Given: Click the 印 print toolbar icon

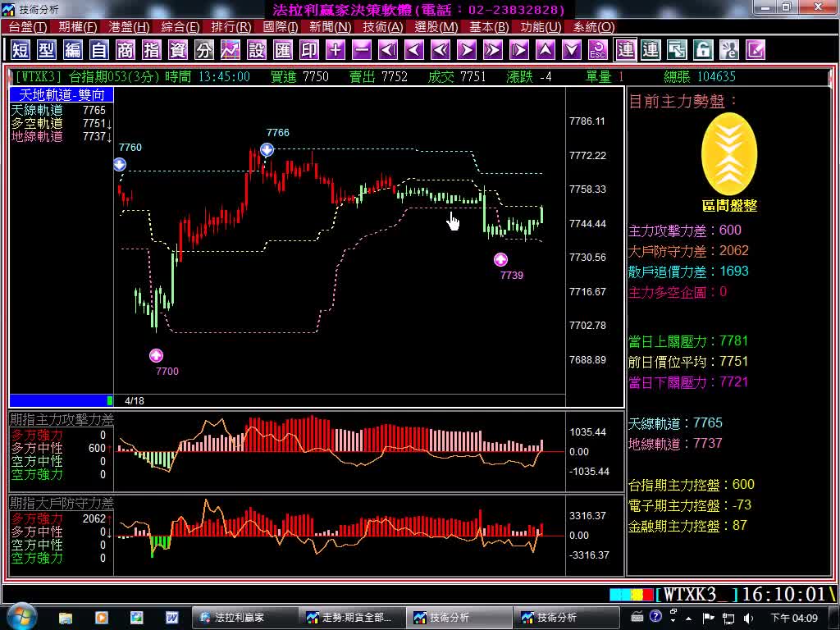Looking at the screenshot, I should tap(309, 50).
